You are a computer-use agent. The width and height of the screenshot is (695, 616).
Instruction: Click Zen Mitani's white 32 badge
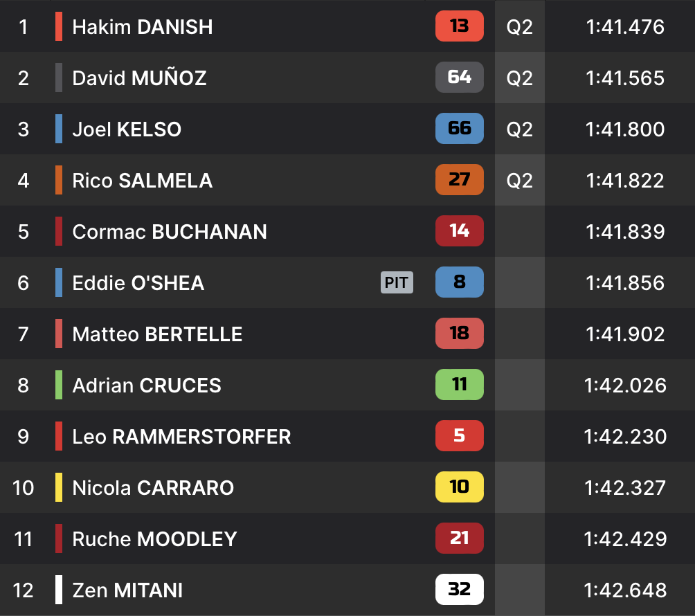point(459,590)
